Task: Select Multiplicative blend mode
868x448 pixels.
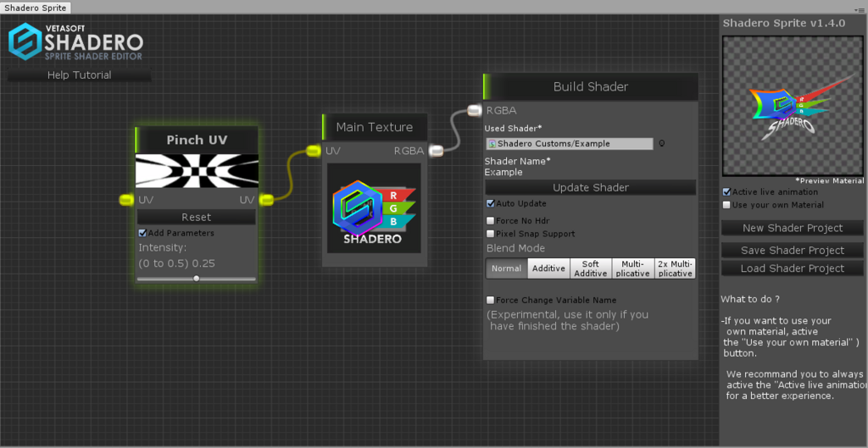Action: 632,268
